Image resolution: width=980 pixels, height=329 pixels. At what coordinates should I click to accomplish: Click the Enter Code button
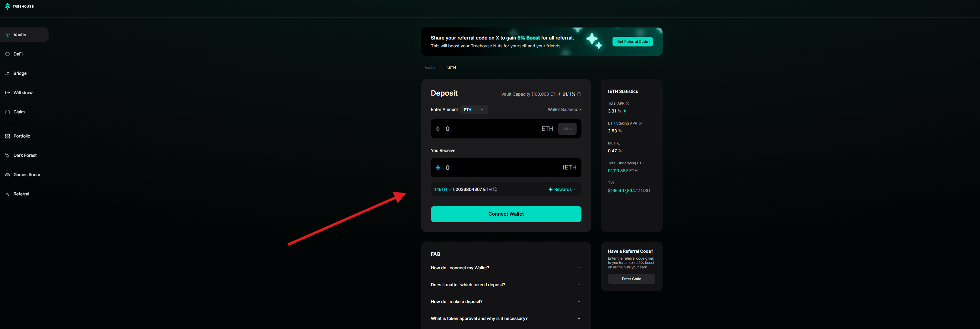tap(631, 279)
